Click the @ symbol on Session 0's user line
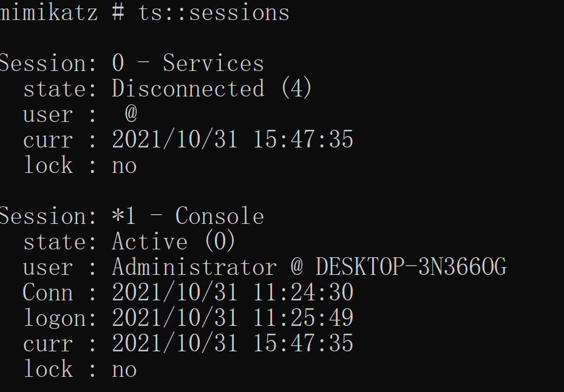Screen dimensions: 564x392 (x=131, y=113)
